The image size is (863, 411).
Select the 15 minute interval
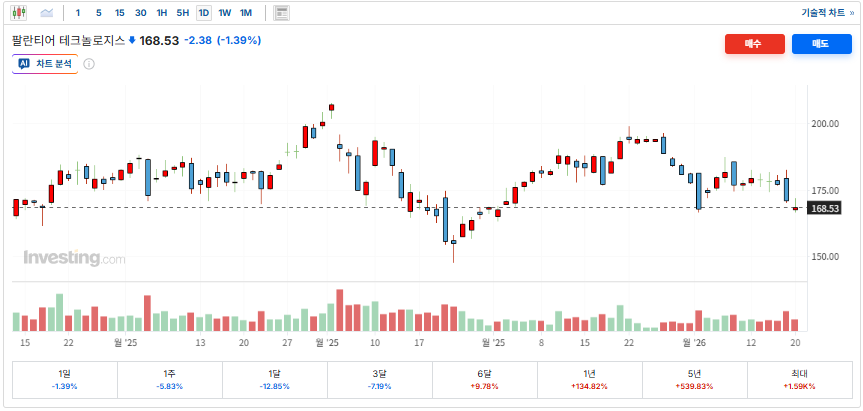pyautogui.click(x=119, y=13)
